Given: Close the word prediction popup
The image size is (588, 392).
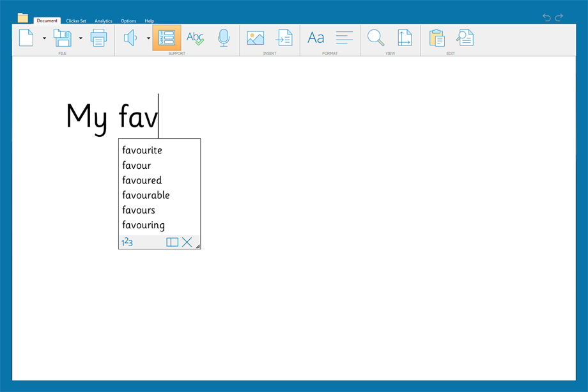Looking at the screenshot, I should [187, 242].
